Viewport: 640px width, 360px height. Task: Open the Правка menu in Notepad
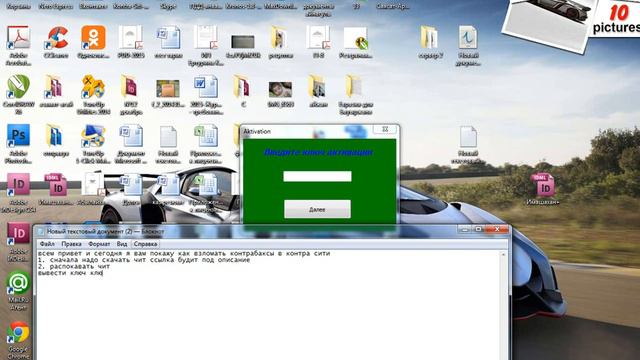pos(71,244)
